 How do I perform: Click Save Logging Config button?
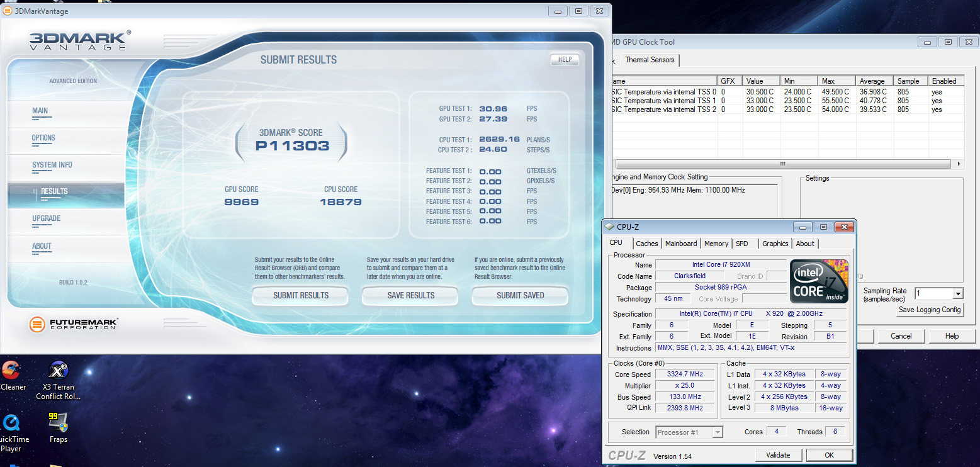click(x=930, y=310)
